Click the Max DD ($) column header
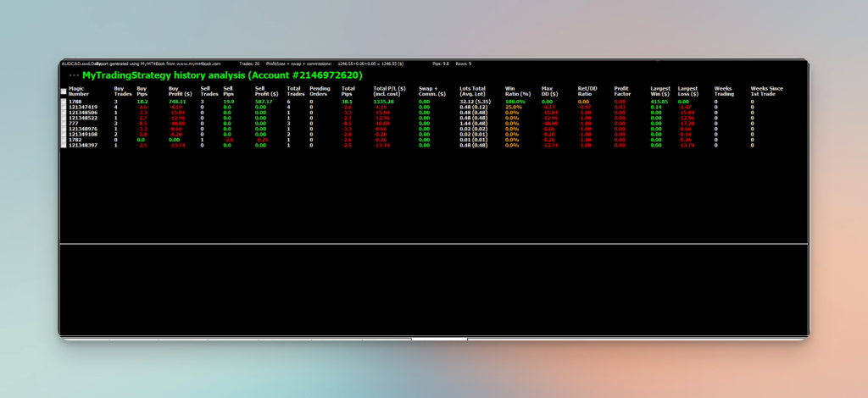 [x=549, y=91]
